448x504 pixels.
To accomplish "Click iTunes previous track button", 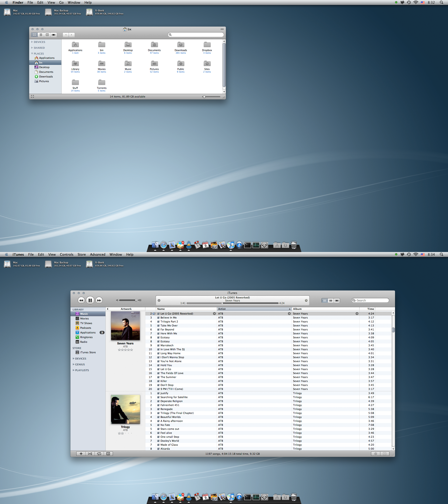I will tap(81, 300).
